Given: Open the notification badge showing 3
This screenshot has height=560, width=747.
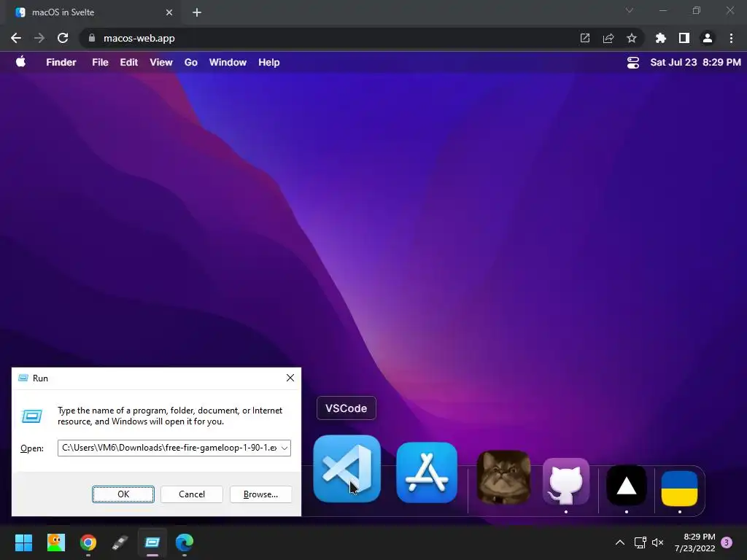Looking at the screenshot, I should [727, 542].
